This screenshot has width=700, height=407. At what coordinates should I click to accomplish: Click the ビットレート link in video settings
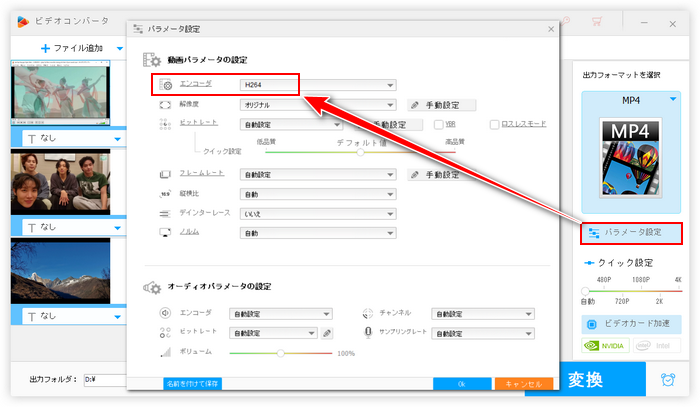[x=199, y=122]
